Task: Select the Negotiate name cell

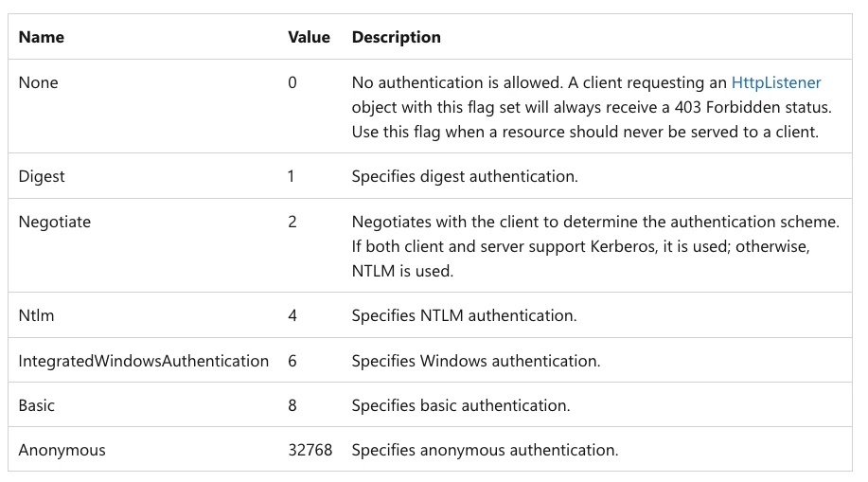Action: pyautogui.click(x=55, y=223)
